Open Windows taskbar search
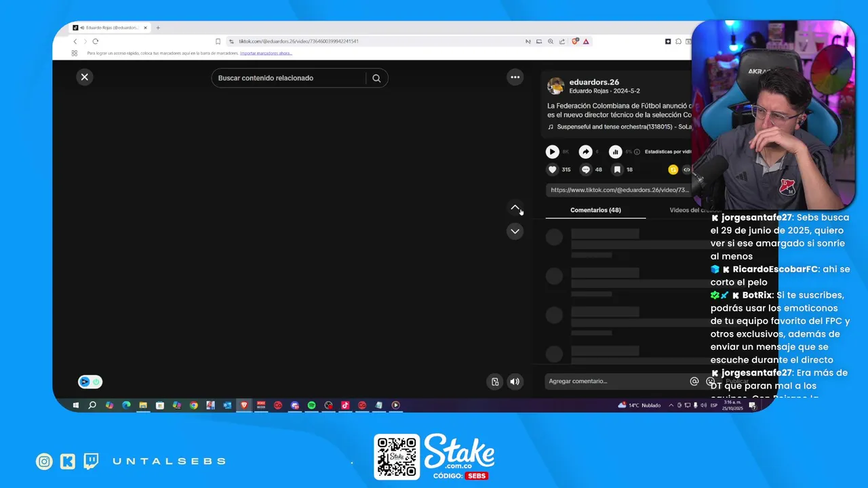Viewport: 868px width, 488px height. coord(92,405)
